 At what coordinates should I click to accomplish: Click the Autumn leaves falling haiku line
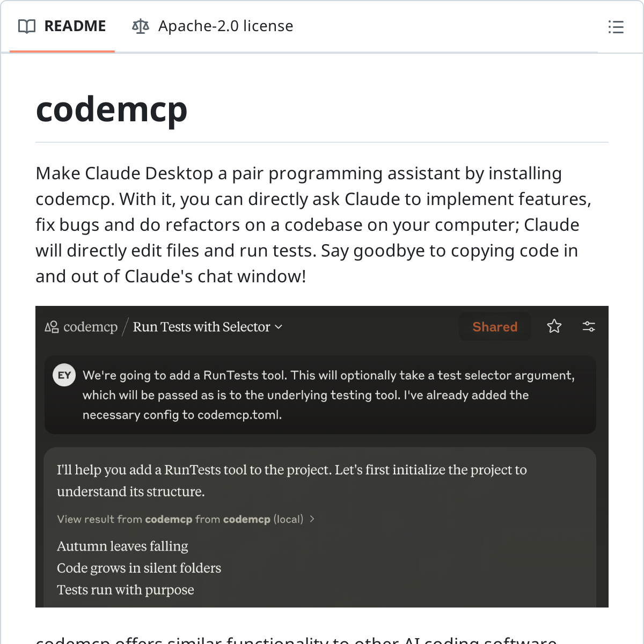pyautogui.click(x=122, y=546)
